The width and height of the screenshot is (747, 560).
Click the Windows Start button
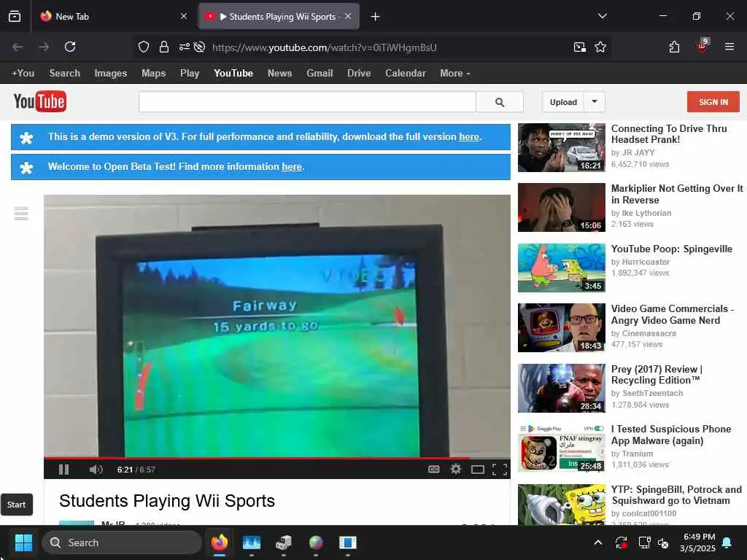coord(23,542)
